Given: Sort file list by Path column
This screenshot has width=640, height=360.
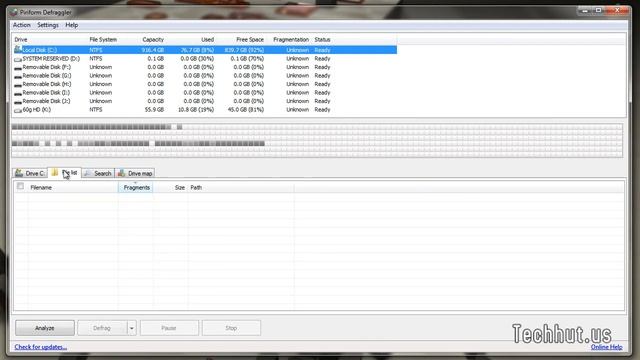Looking at the screenshot, I should coord(241,187).
